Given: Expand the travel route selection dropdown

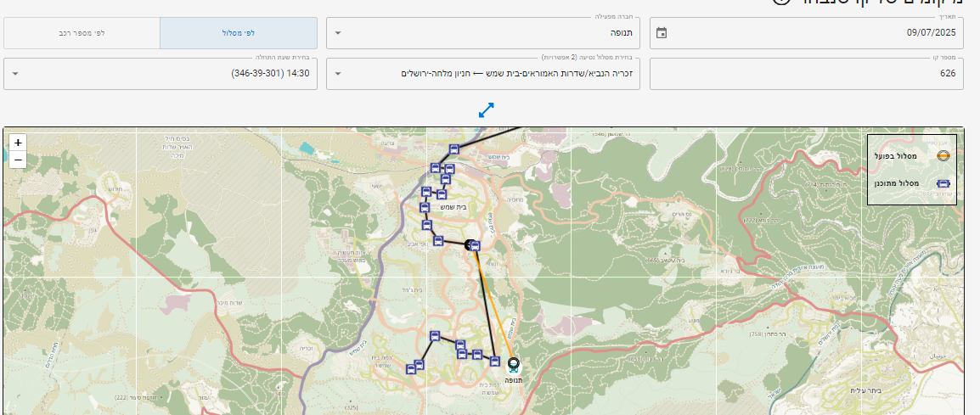Looking at the screenshot, I should (x=482, y=74).
